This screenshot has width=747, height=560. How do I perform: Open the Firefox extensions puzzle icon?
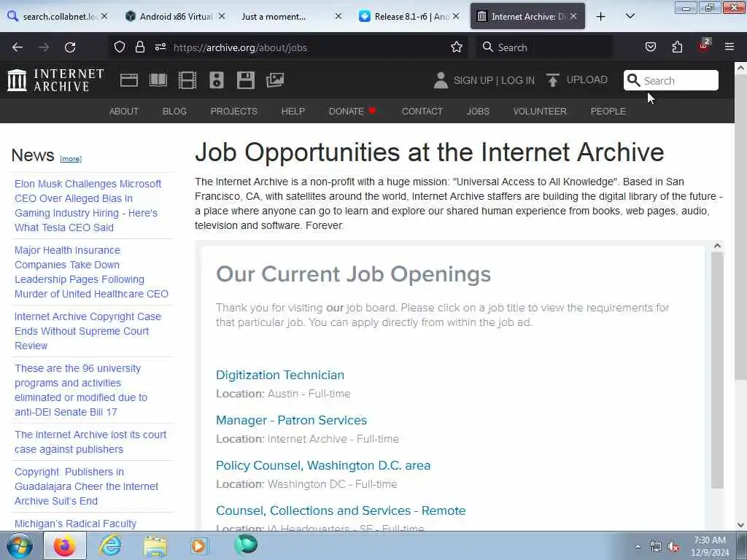pyautogui.click(x=677, y=47)
